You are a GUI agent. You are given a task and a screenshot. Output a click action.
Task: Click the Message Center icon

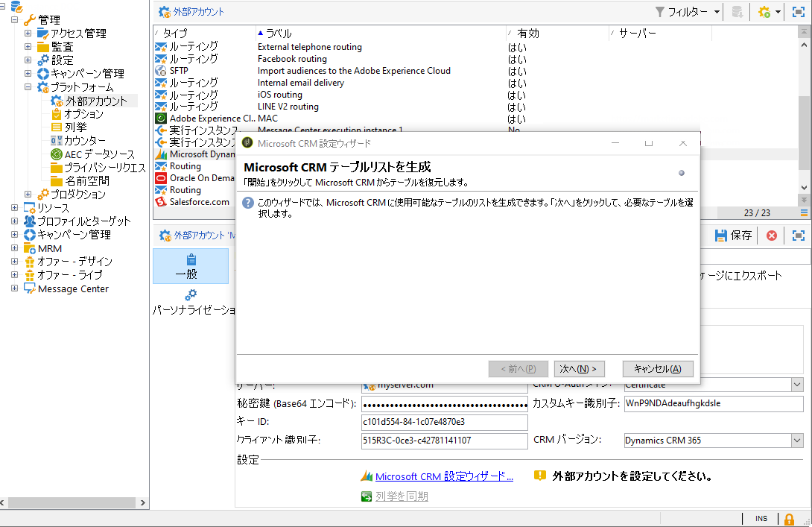30,288
